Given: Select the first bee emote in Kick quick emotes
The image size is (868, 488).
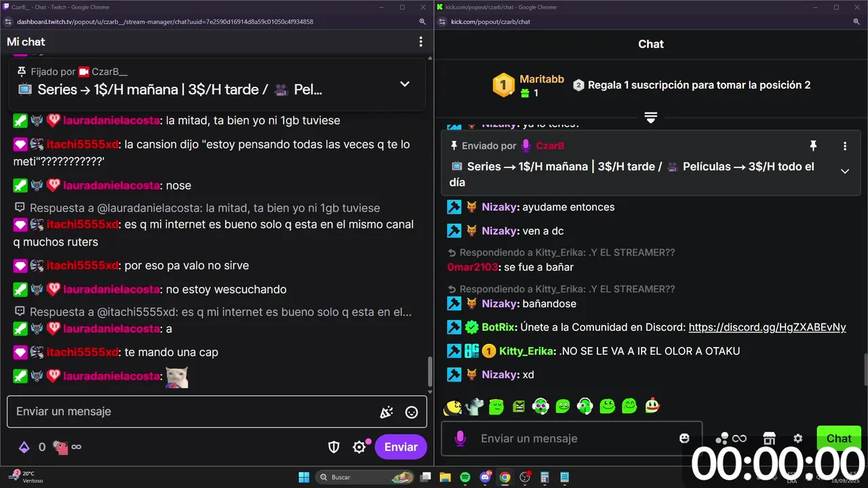Looking at the screenshot, I should 453,406.
